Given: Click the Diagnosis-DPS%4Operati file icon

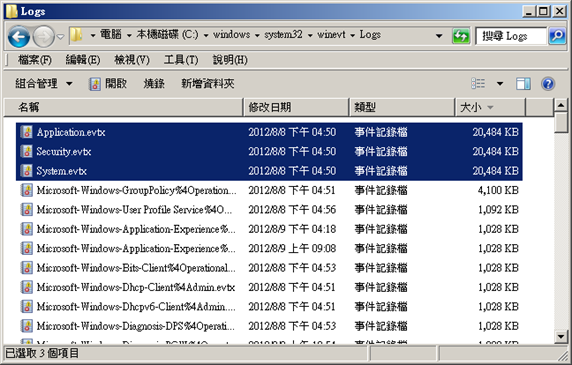Looking at the screenshot, I should [x=27, y=326].
